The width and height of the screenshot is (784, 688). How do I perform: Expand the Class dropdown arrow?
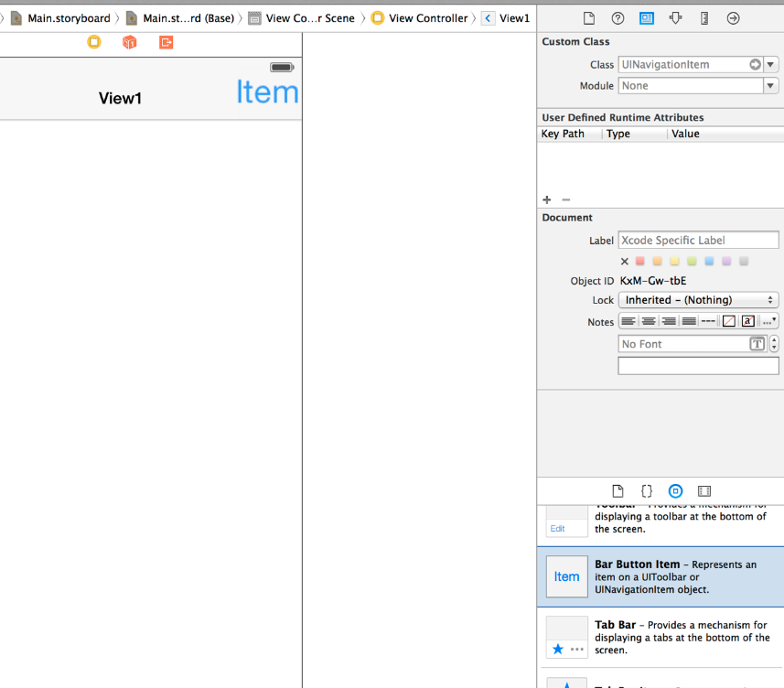click(770, 65)
